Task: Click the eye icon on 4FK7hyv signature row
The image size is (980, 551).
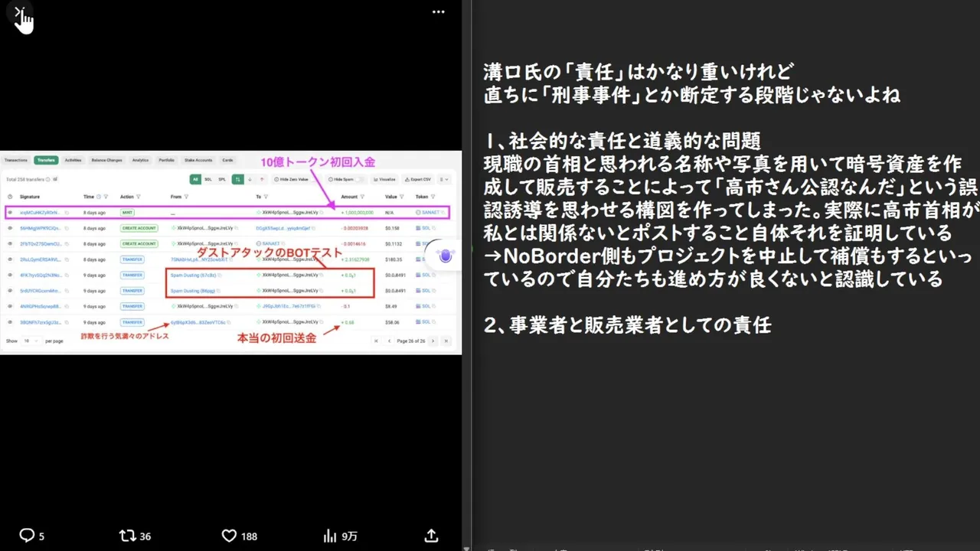Action: tap(10, 275)
